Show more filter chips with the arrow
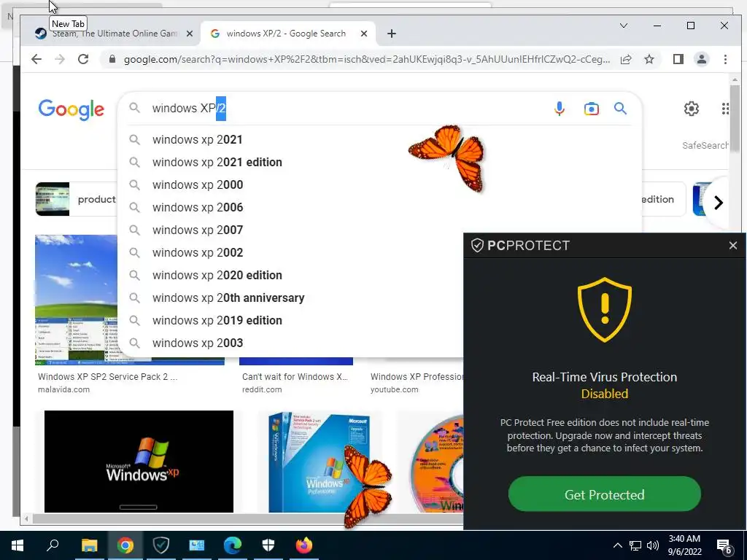 (718, 203)
